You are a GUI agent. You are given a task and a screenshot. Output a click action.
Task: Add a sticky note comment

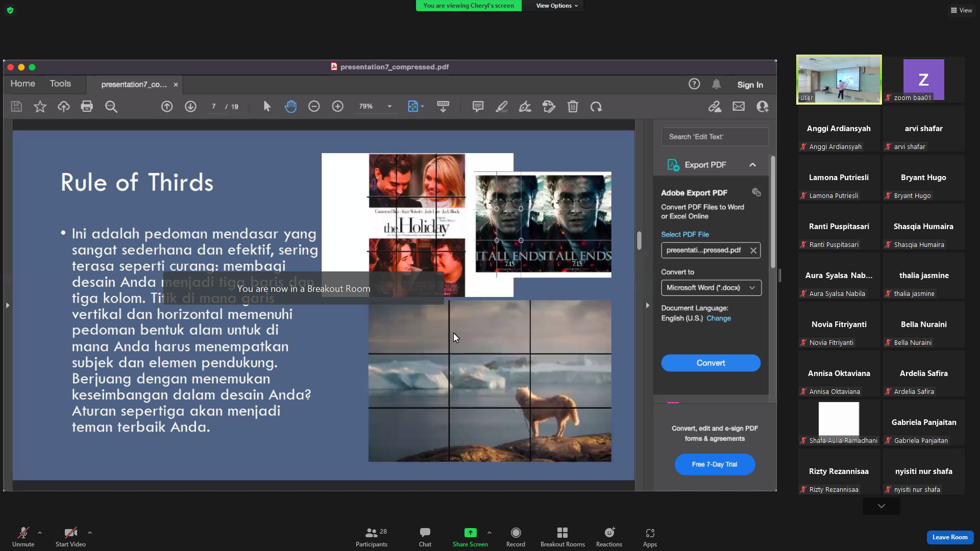click(x=478, y=106)
